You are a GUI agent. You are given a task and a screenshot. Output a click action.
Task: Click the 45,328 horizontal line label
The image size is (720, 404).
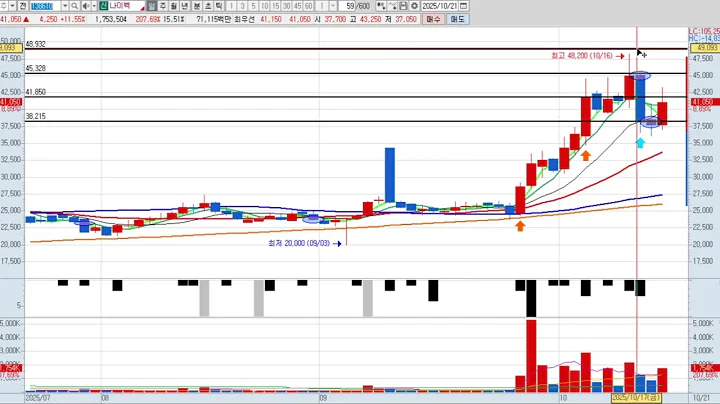[35, 68]
